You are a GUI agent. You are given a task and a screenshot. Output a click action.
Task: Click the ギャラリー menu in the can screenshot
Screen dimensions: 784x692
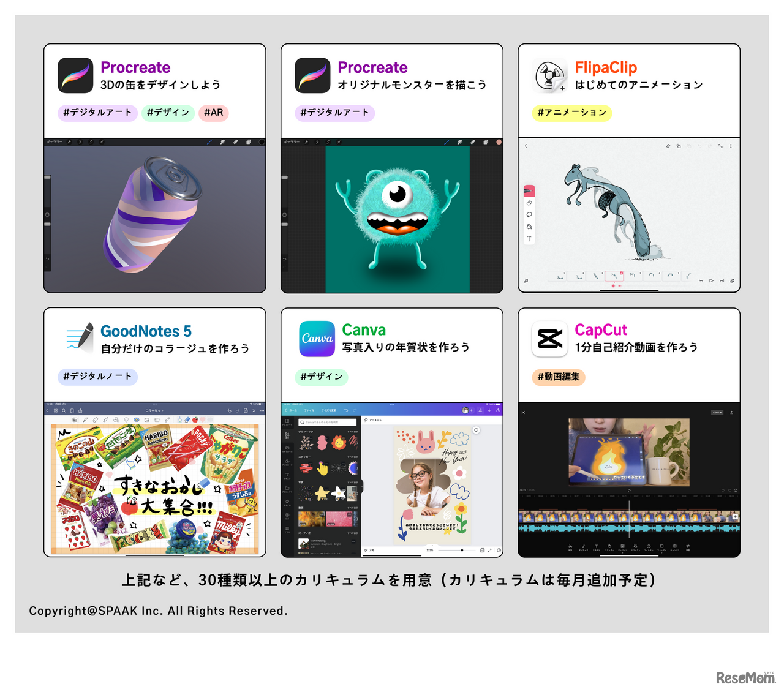55,142
